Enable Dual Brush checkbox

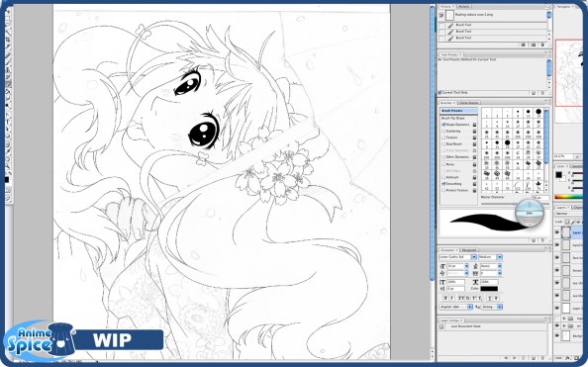443,144
